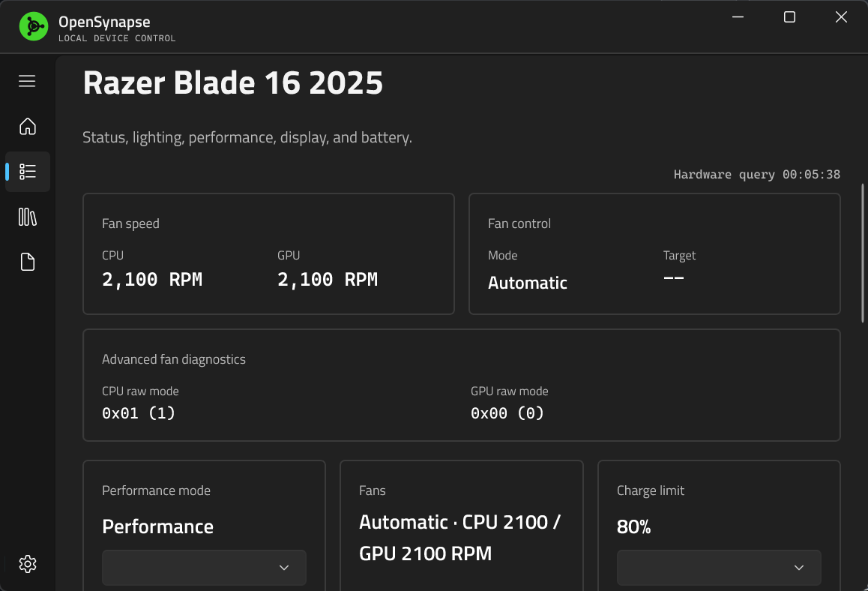The width and height of the screenshot is (868, 591).
Task: Select the device list sidebar icon
Action: 27,172
